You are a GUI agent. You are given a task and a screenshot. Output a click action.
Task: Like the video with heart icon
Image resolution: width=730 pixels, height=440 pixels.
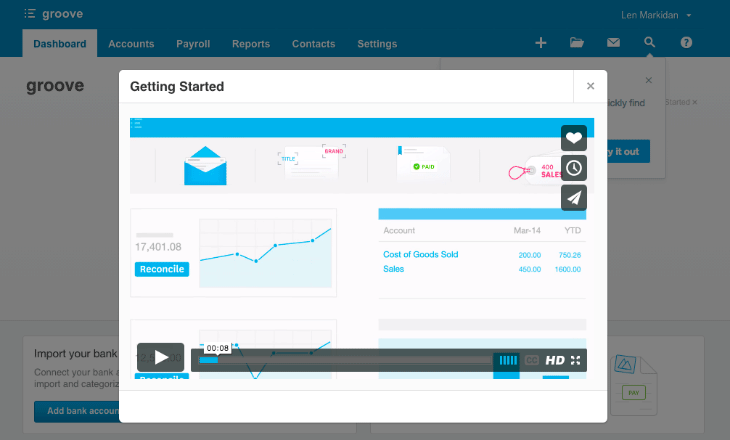(574, 139)
